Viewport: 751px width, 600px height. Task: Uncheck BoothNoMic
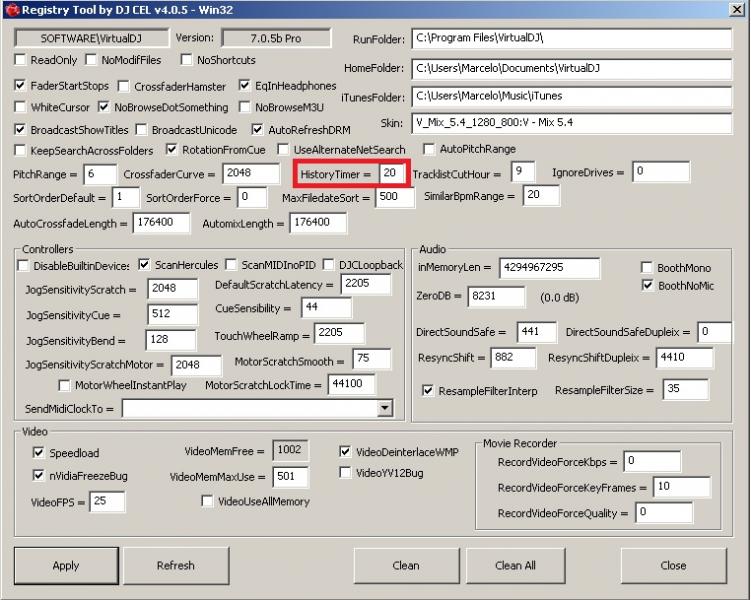(647, 285)
